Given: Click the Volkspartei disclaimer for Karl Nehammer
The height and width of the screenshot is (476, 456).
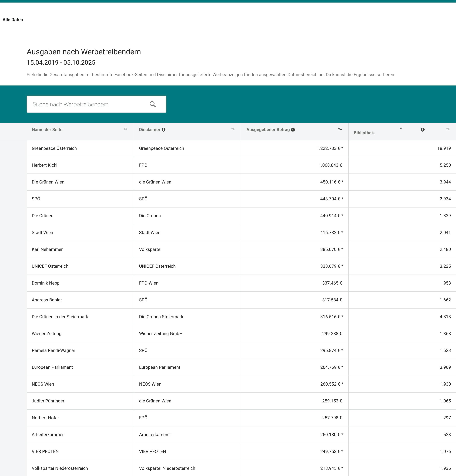Looking at the screenshot, I should [x=150, y=249].
